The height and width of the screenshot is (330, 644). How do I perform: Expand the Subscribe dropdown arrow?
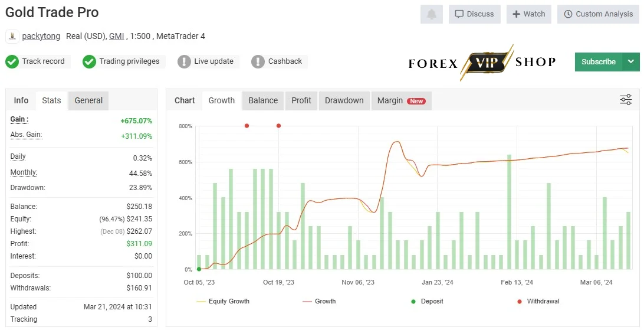(631, 61)
